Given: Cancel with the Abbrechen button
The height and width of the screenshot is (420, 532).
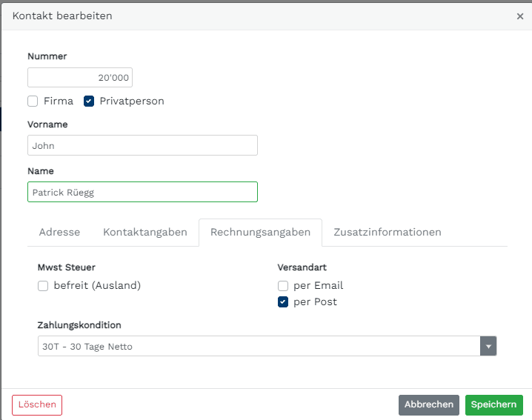Looking at the screenshot, I should coord(429,404).
